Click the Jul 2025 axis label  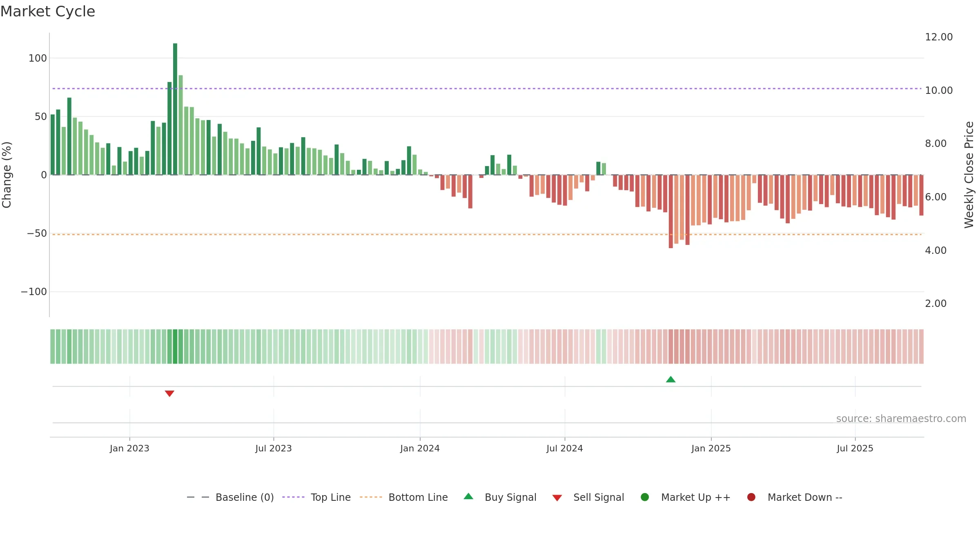pos(855,449)
